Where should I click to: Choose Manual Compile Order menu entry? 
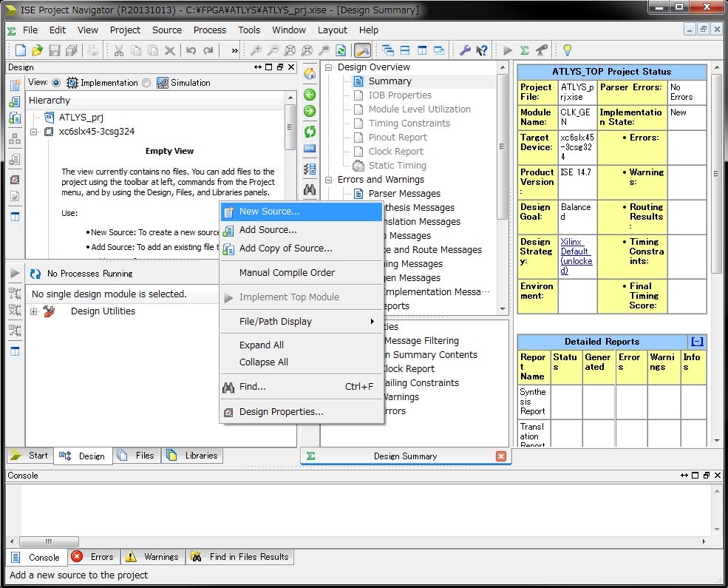302,273
